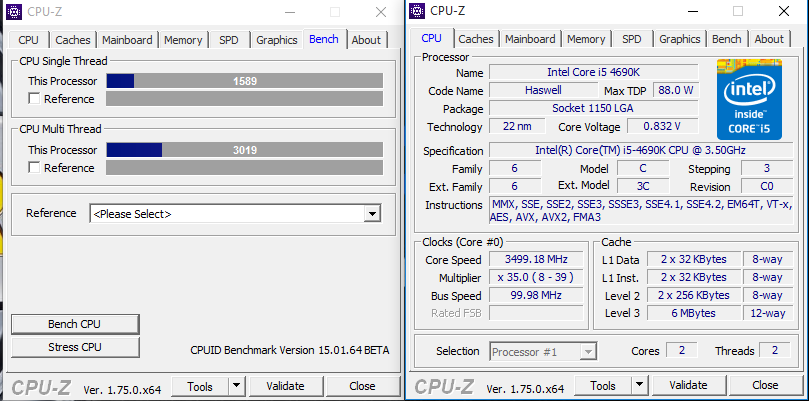Open Mainboard tab in right CPU window
The image size is (809, 401).
pos(530,39)
